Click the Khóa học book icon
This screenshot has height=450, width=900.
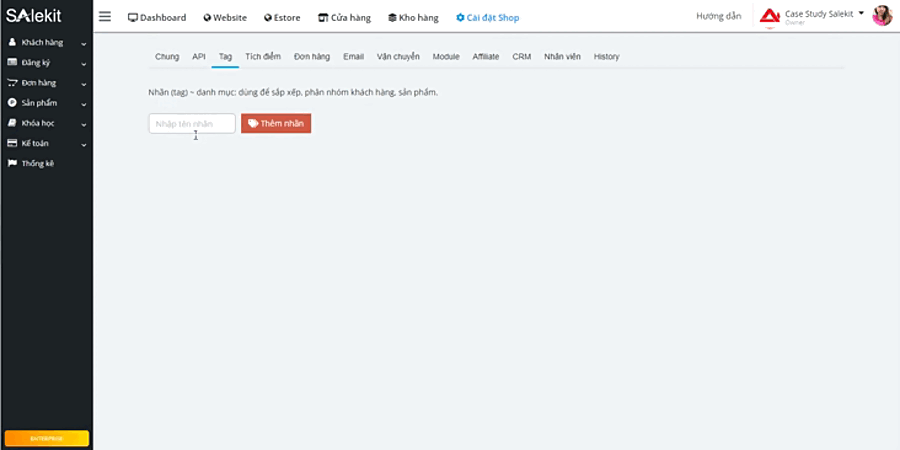pos(12,123)
